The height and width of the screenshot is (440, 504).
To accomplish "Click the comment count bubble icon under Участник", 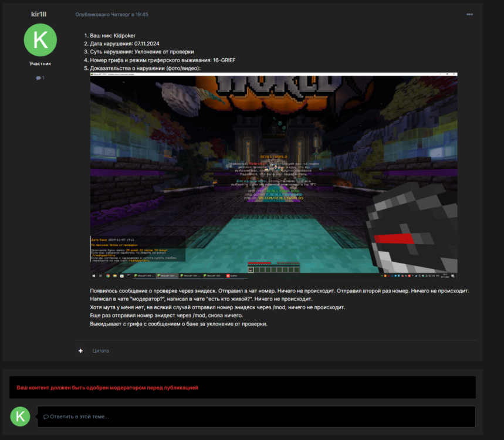I will click(x=40, y=78).
